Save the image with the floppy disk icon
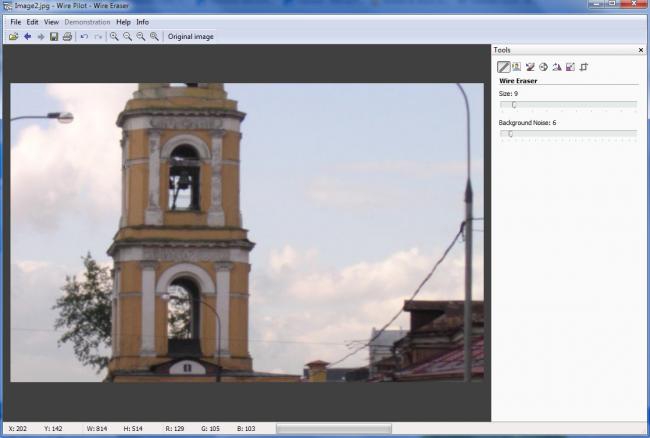This screenshot has width=650, height=438. pyautogui.click(x=54, y=37)
